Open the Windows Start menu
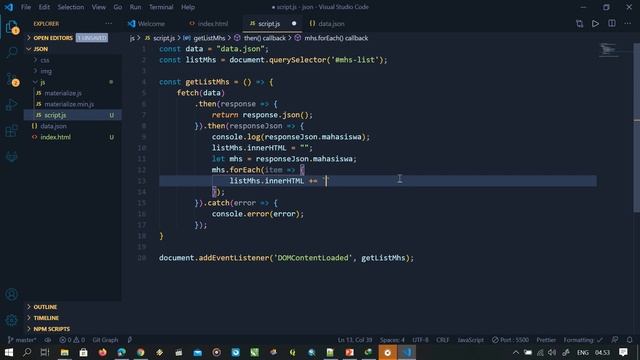 coord(9,352)
